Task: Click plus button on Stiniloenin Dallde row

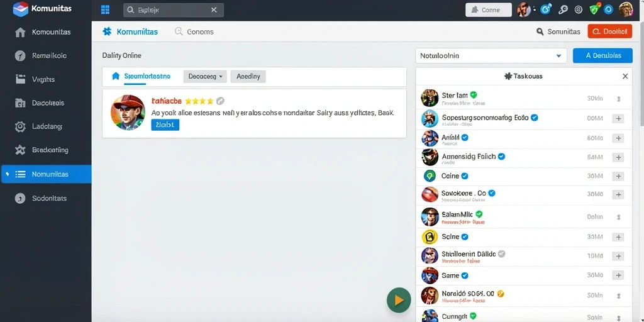Action: point(618,256)
